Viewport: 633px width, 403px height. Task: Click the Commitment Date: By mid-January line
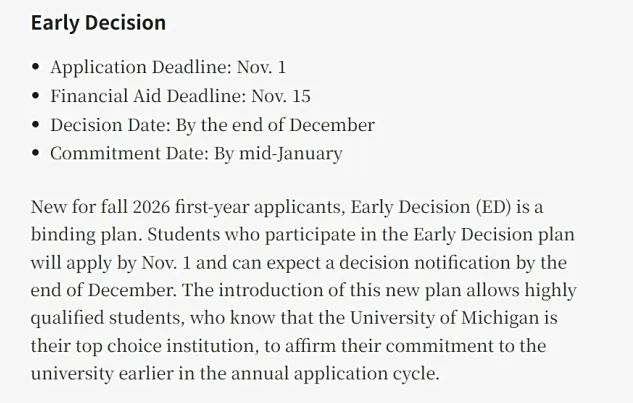click(196, 154)
